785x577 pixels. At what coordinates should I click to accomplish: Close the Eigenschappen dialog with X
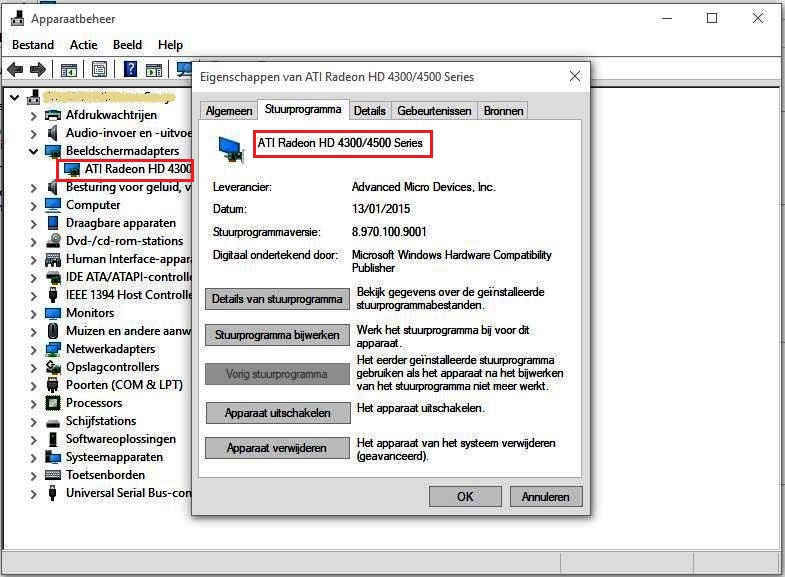(575, 77)
